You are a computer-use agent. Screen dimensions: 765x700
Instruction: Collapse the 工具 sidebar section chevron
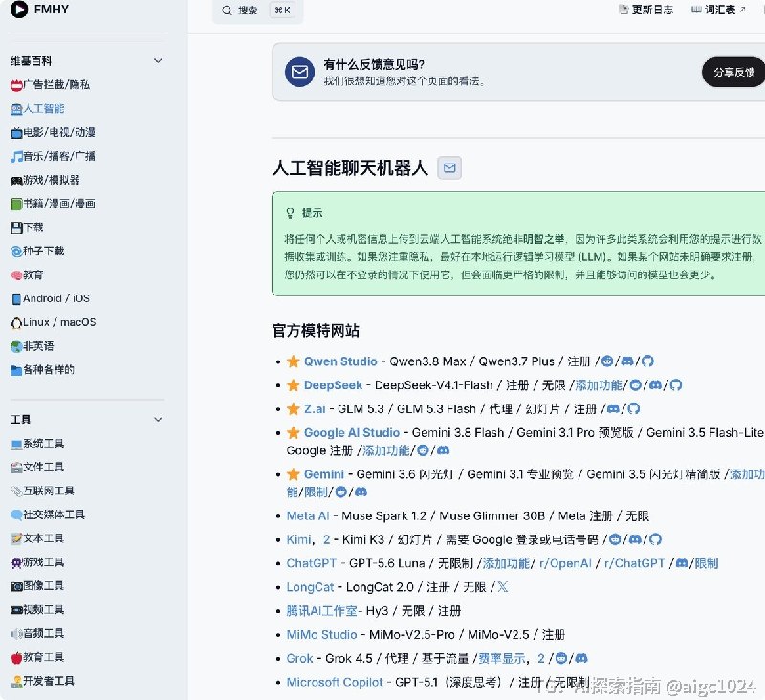pyautogui.click(x=158, y=420)
